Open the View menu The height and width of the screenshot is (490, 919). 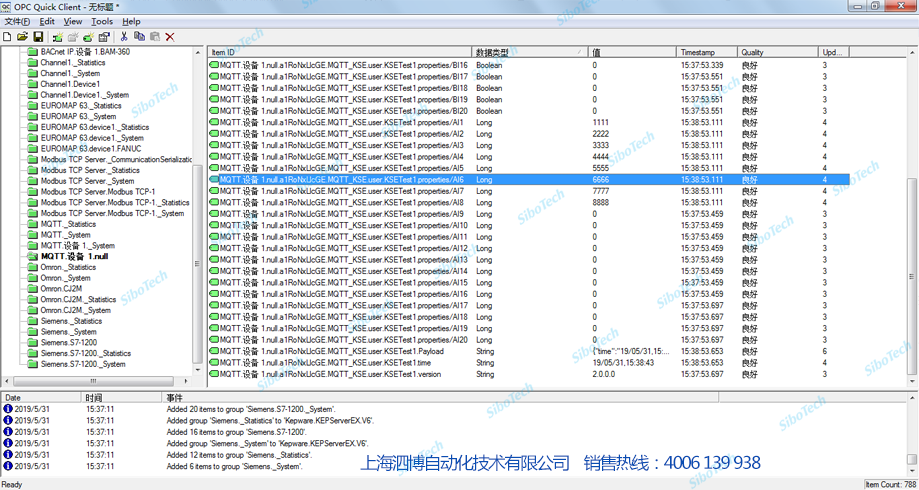[73, 22]
